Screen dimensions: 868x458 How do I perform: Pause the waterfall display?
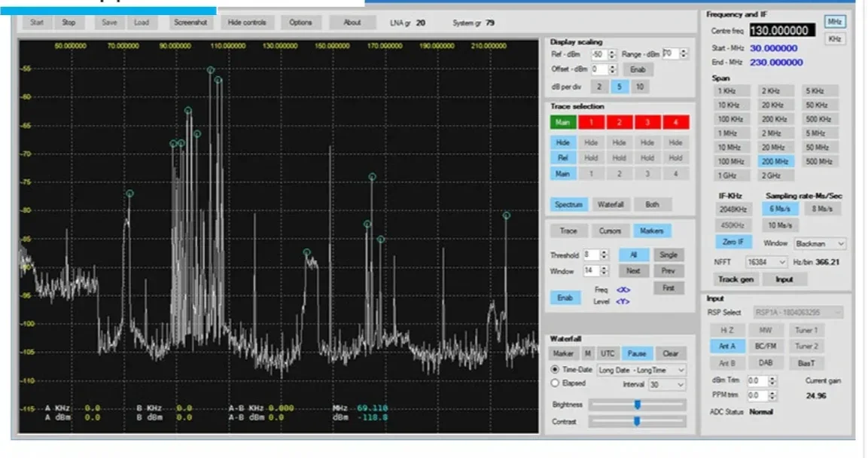coord(637,353)
